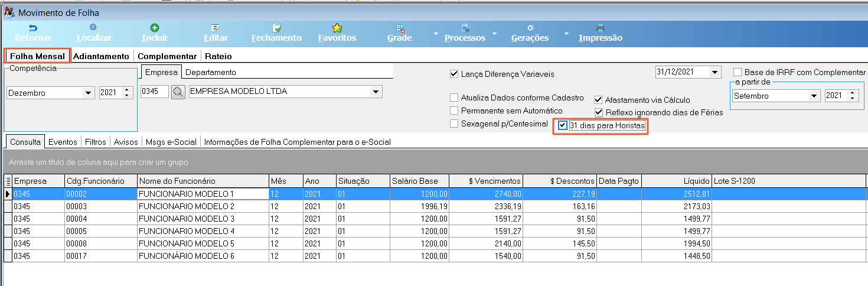Click the grid column selector icon
Viewport: 868px width, 286px height.
click(x=8, y=181)
